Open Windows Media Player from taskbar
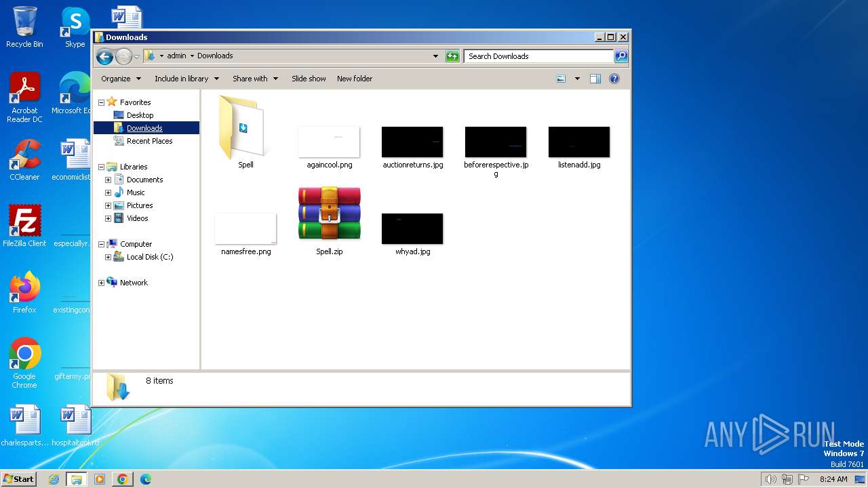This screenshot has width=868, height=488. coord(100,479)
